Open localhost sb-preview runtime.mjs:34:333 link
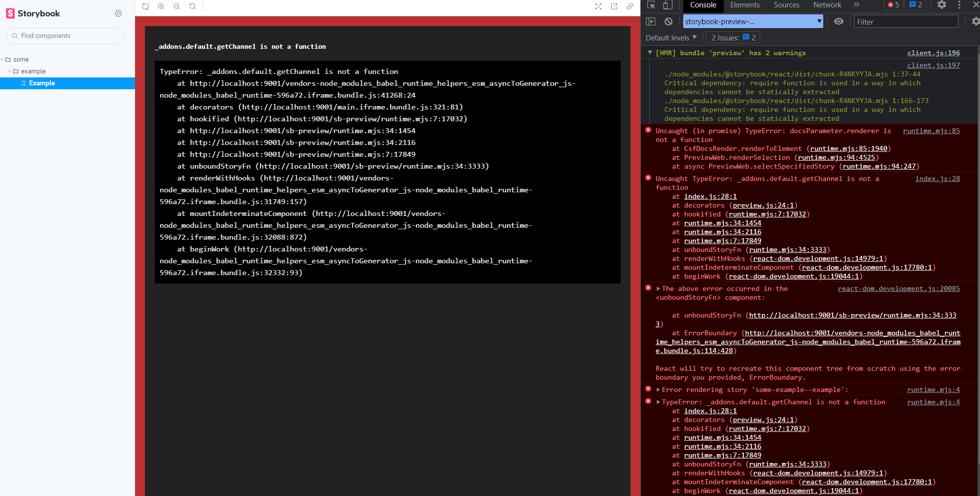The height and width of the screenshot is (496, 980). click(x=852, y=315)
